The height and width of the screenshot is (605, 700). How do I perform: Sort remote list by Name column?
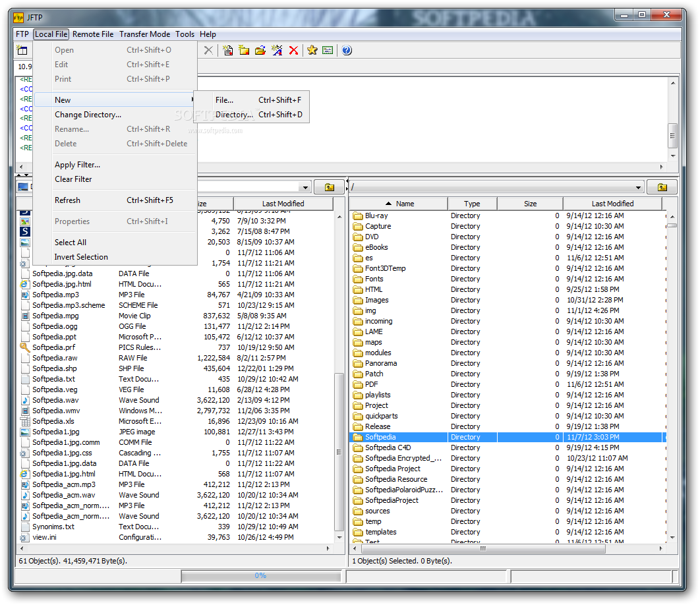(x=399, y=204)
